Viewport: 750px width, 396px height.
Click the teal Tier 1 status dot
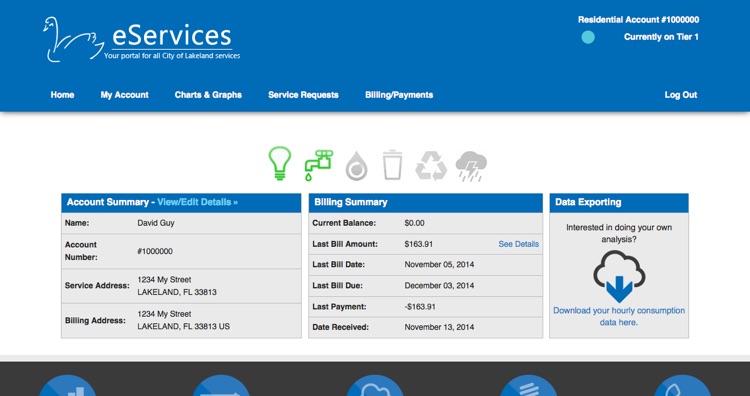(x=588, y=37)
